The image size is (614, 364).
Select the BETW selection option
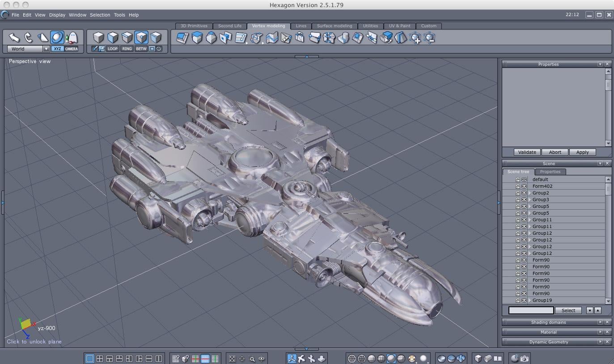tap(141, 49)
